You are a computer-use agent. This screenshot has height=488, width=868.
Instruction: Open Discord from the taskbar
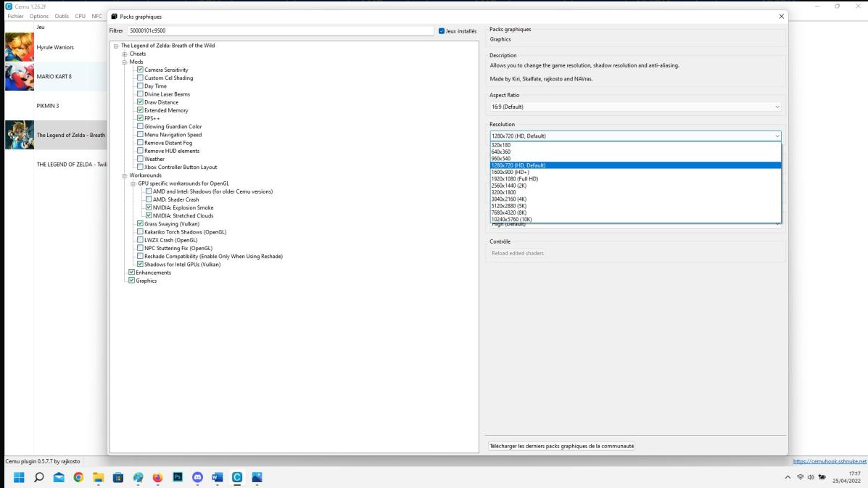[197, 477]
